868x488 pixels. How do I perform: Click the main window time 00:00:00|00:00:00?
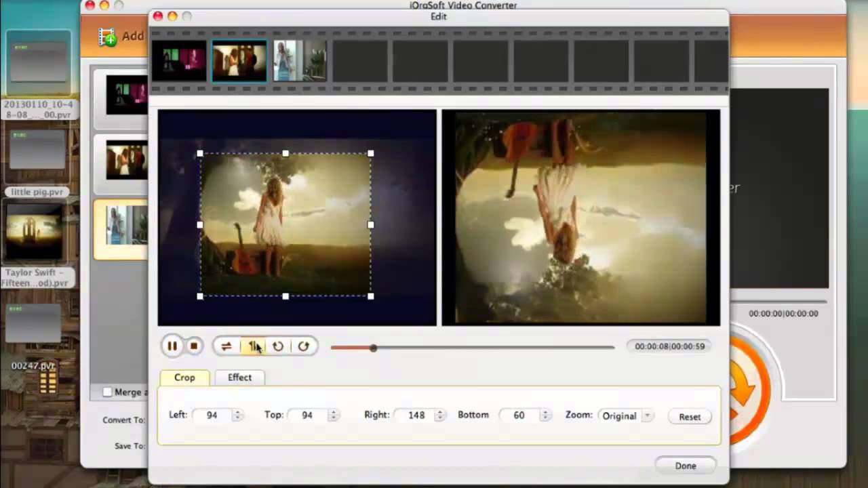[783, 314]
